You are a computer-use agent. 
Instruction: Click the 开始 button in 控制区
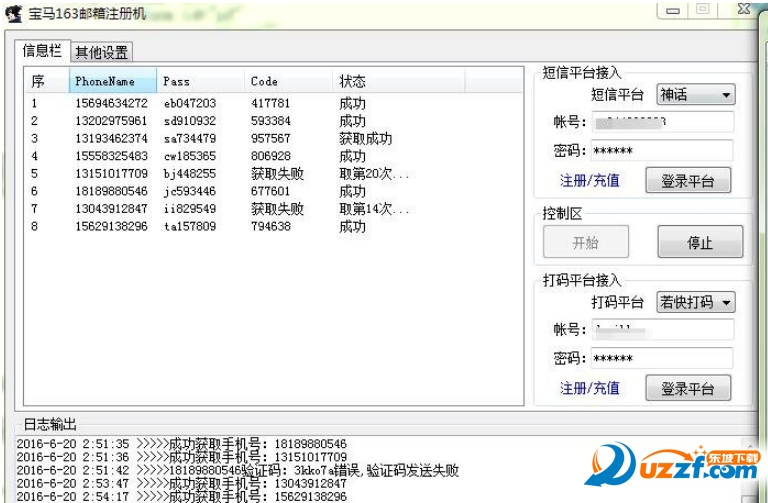(586, 242)
